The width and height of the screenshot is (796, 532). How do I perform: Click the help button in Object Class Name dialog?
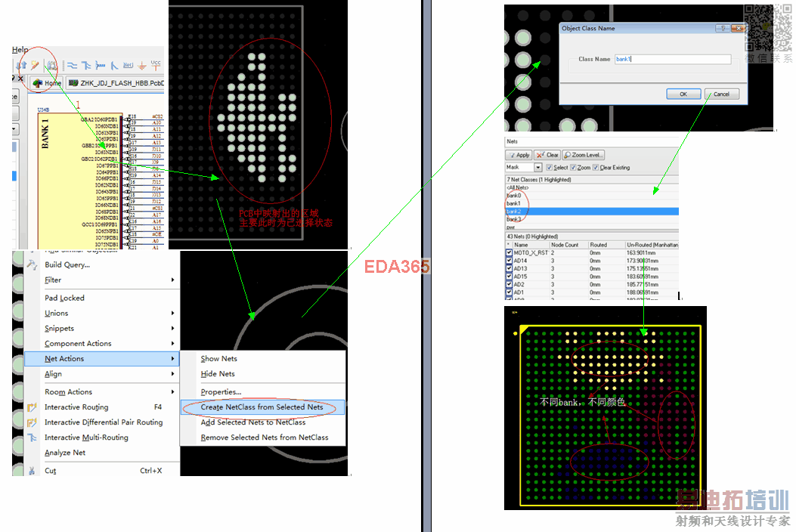723,29
